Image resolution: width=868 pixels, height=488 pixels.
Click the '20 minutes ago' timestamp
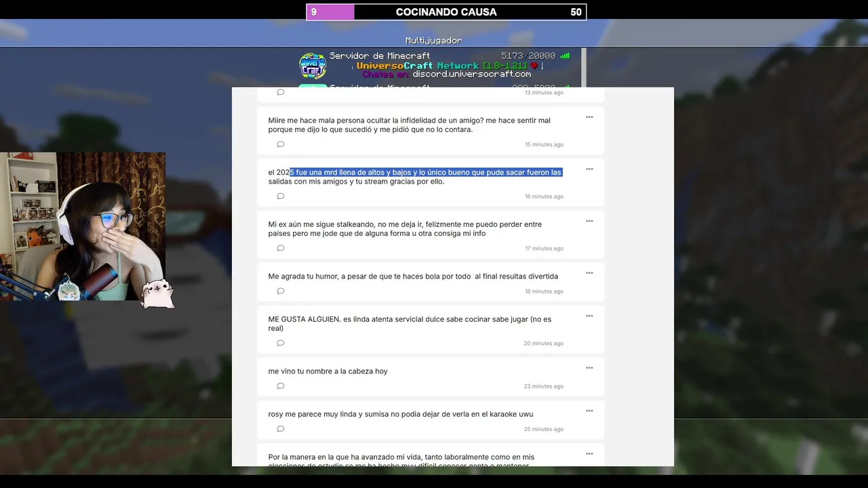(x=544, y=344)
